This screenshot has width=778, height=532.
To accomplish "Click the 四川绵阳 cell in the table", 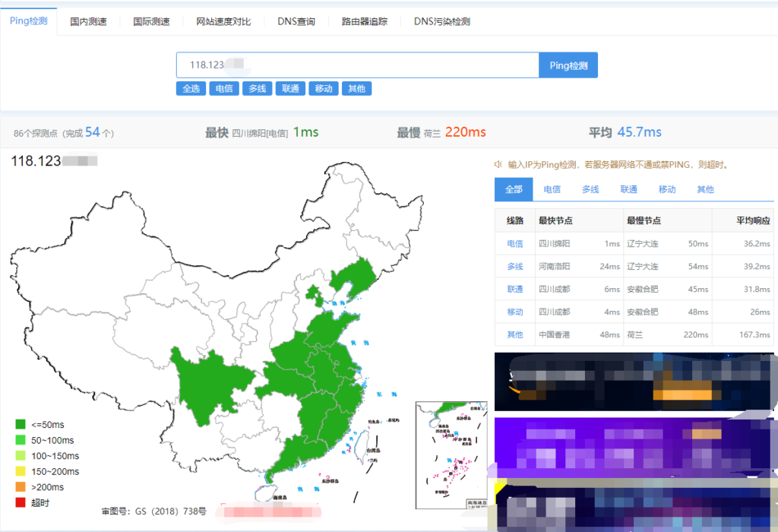I will [554, 244].
